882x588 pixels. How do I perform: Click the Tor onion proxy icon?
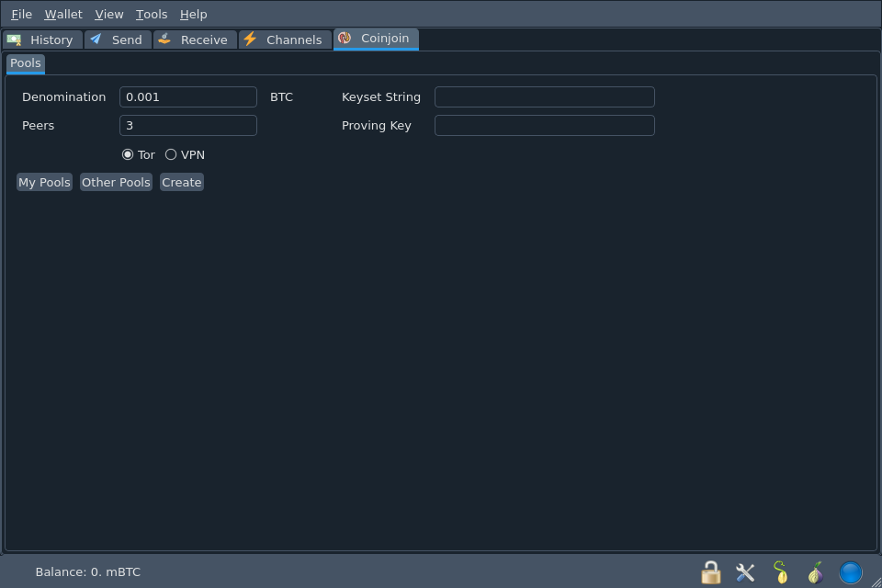815,572
